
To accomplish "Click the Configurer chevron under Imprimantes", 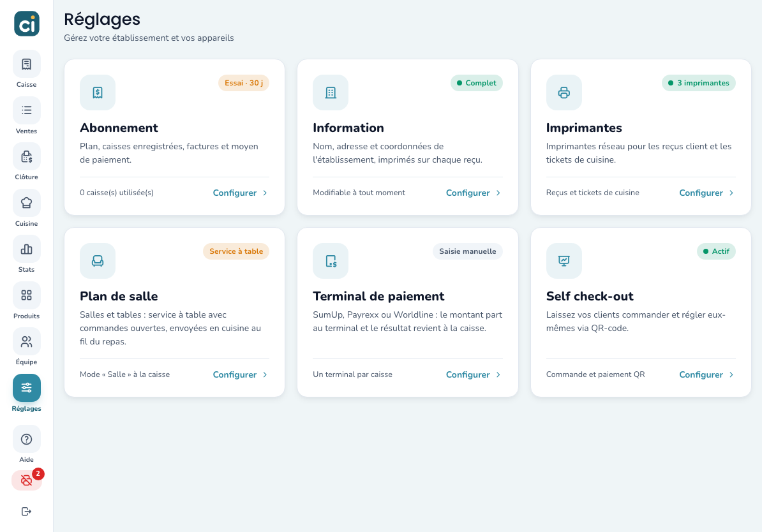I will pos(731,193).
